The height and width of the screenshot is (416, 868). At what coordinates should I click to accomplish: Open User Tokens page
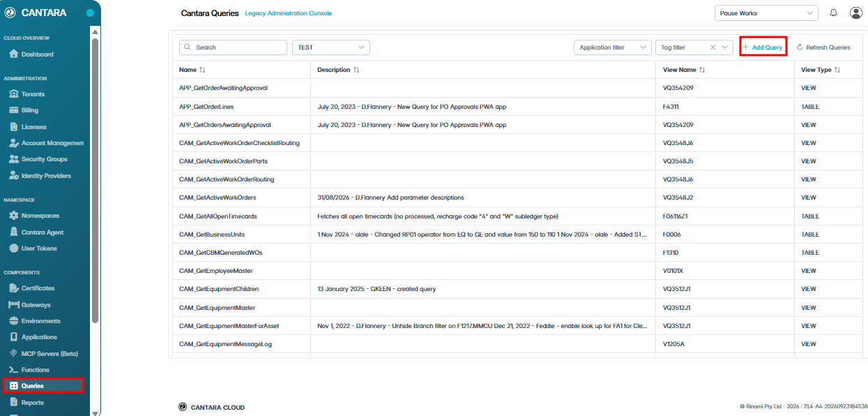33,248
